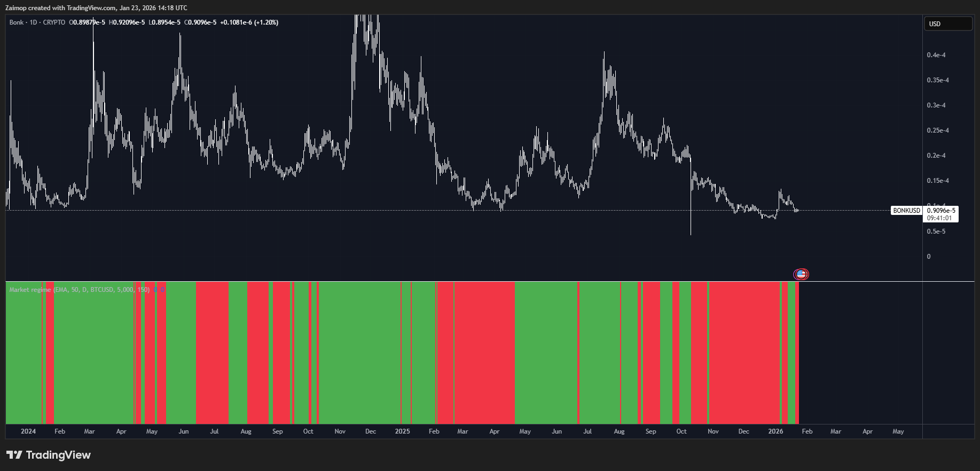
Task: Click the Bonk symbol name in legend
Action: click(x=17, y=22)
